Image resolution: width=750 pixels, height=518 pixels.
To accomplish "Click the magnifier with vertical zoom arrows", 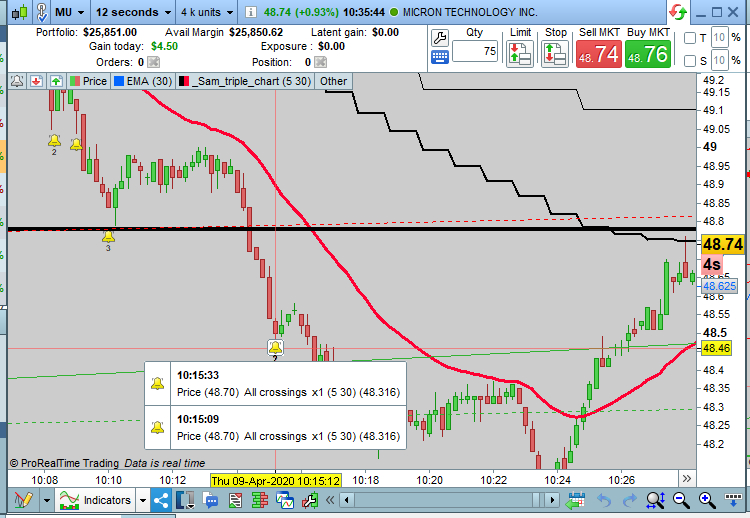I will coord(655,501).
